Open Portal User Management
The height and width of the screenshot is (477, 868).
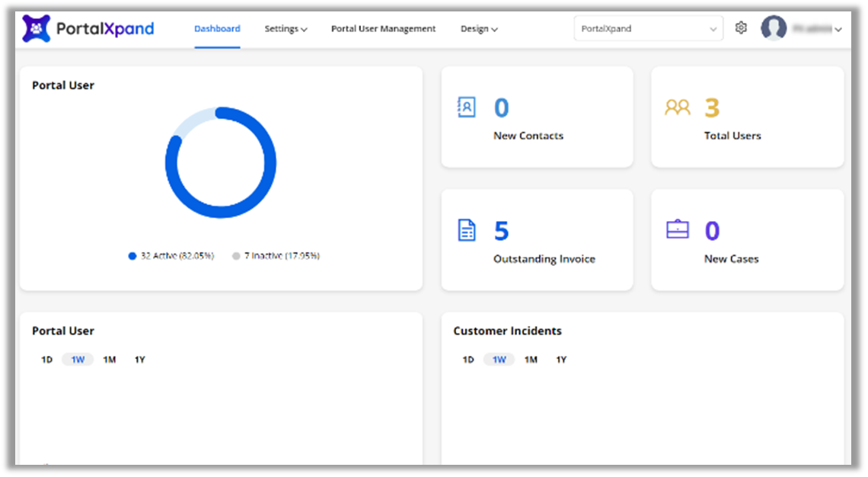click(383, 29)
